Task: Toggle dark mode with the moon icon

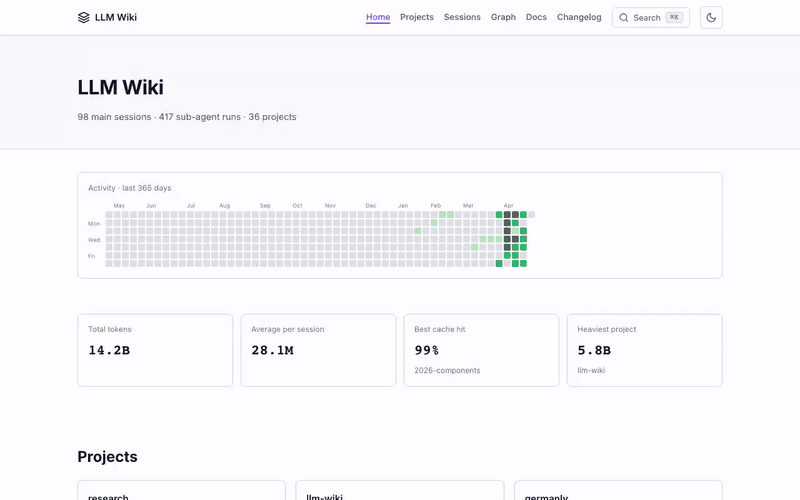Action: click(711, 17)
